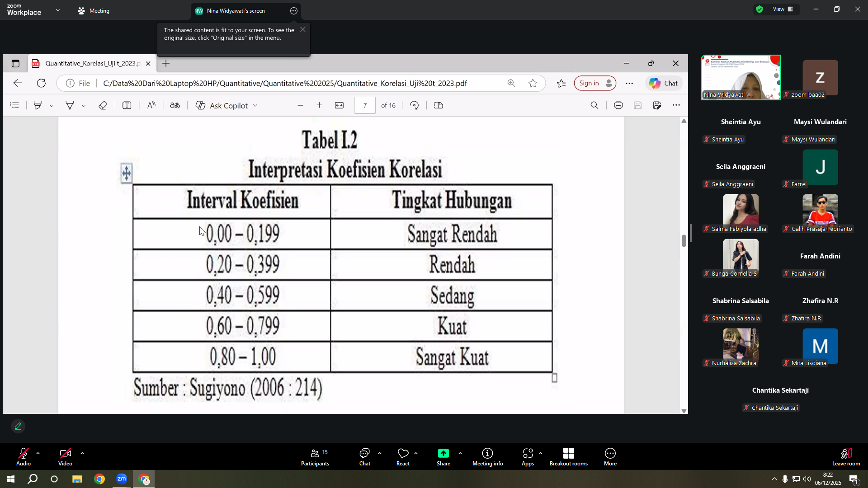Open the Zoom Chat panel
The height and width of the screenshot is (488, 868).
point(365,457)
